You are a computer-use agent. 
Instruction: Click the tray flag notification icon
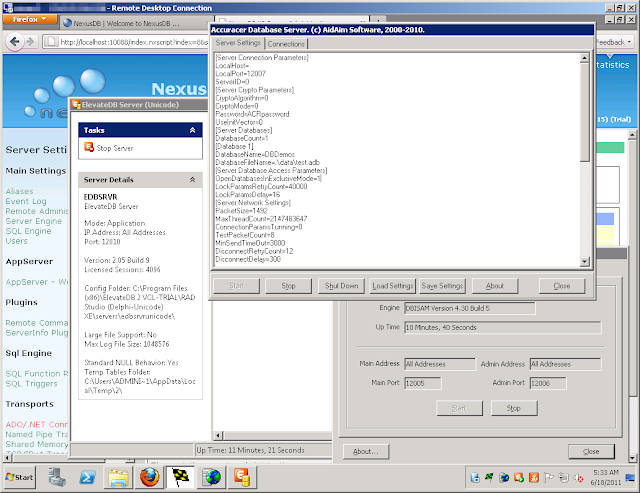[x=549, y=477]
